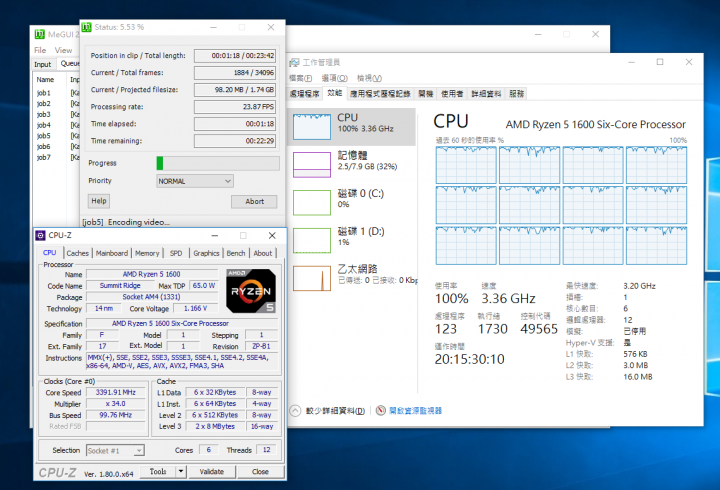This screenshot has width=720, height=490.
Task: Switch to the 效能 tab in Task Manager
Action: pyautogui.click(x=335, y=93)
